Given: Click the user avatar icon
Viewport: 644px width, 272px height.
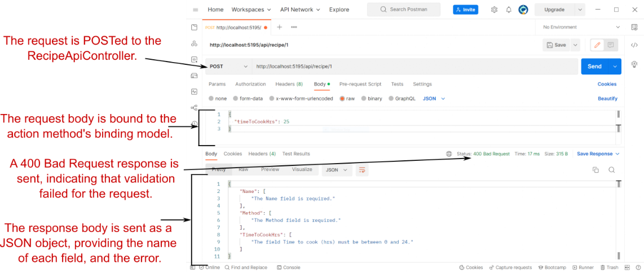Looking at the screenshot, I should [523, 10].
